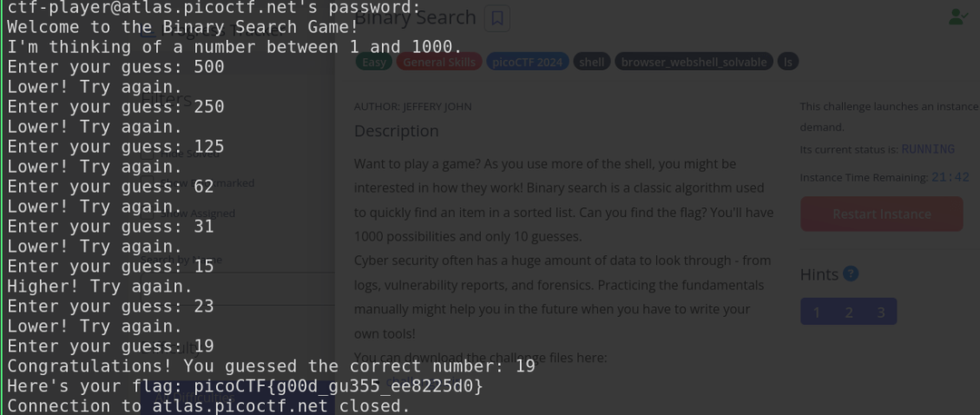Click the Binary Search challenge title

point(415,17)
